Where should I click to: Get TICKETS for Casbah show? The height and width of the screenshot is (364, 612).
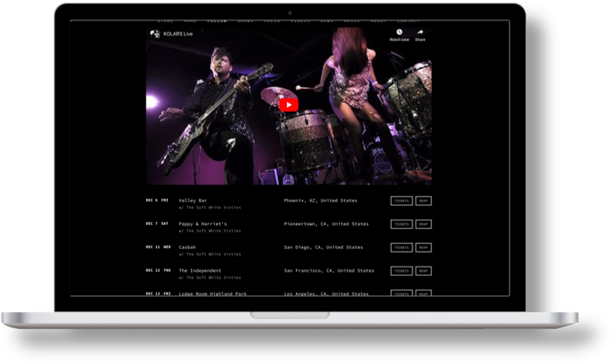coord(402,247)
